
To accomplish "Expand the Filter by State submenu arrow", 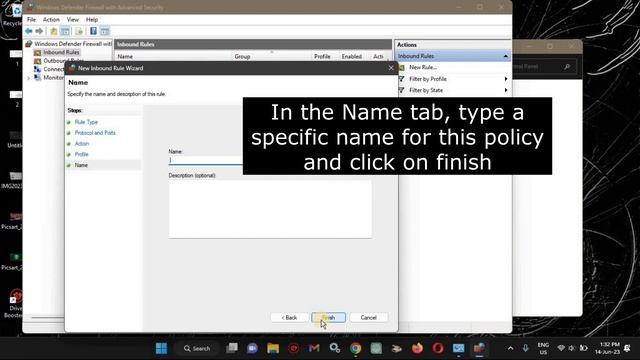I will point(506,90).
